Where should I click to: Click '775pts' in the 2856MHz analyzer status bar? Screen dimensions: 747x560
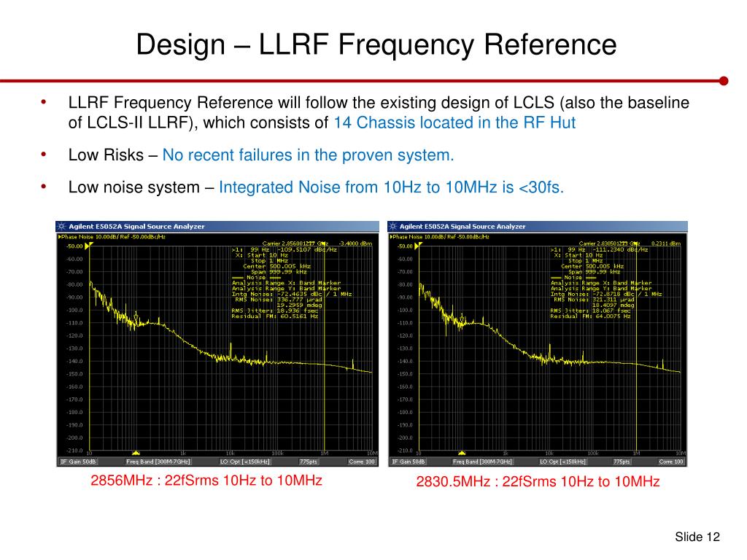(309, 462)
